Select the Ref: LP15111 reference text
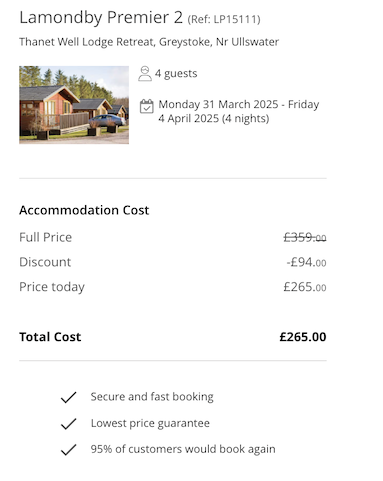 click(x=224, y=19)
